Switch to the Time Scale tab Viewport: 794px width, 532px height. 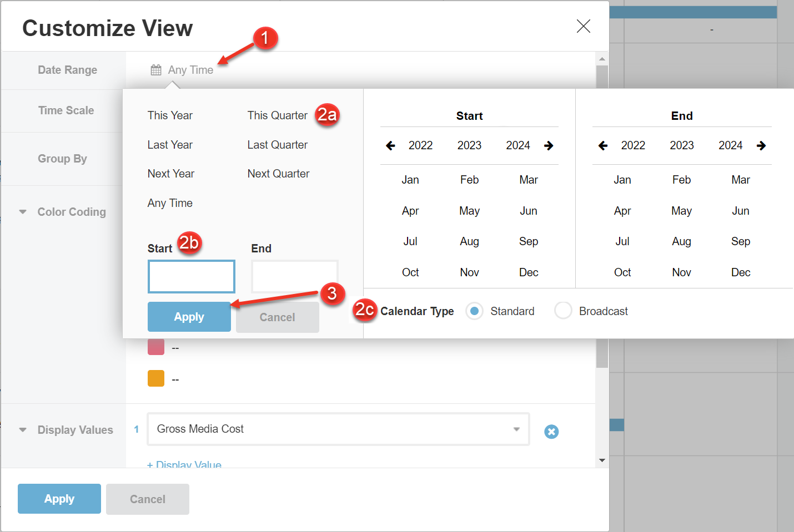coord(66,110)
